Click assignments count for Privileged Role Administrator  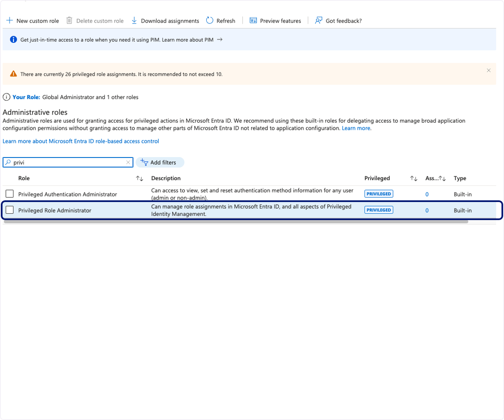click(x=427, y=210)
